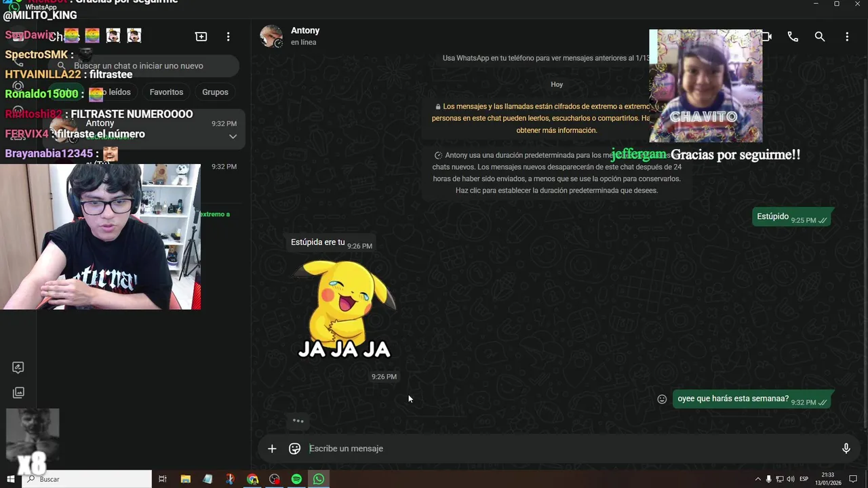Start a new chat with the compose icon
The height and width of the screenshot is (488, 868).
[201, 37]
